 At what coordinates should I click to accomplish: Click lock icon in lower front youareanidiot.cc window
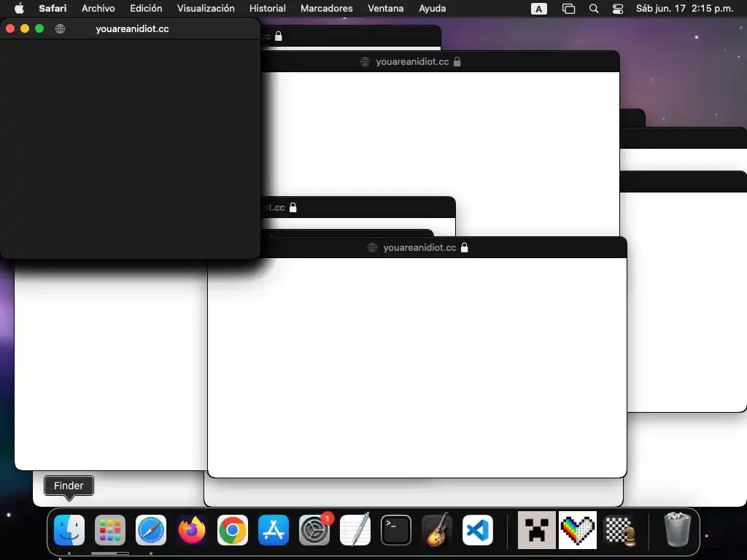(x=465, y=247)
